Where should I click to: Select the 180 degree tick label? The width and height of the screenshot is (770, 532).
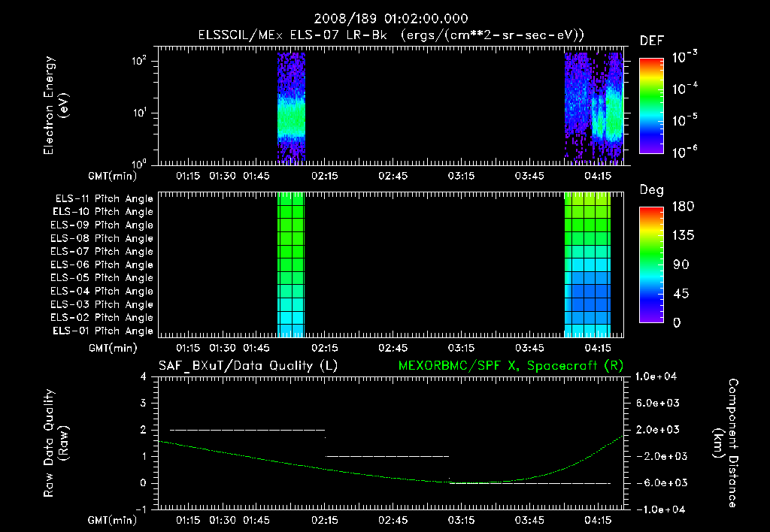click(x=683, y=207)
